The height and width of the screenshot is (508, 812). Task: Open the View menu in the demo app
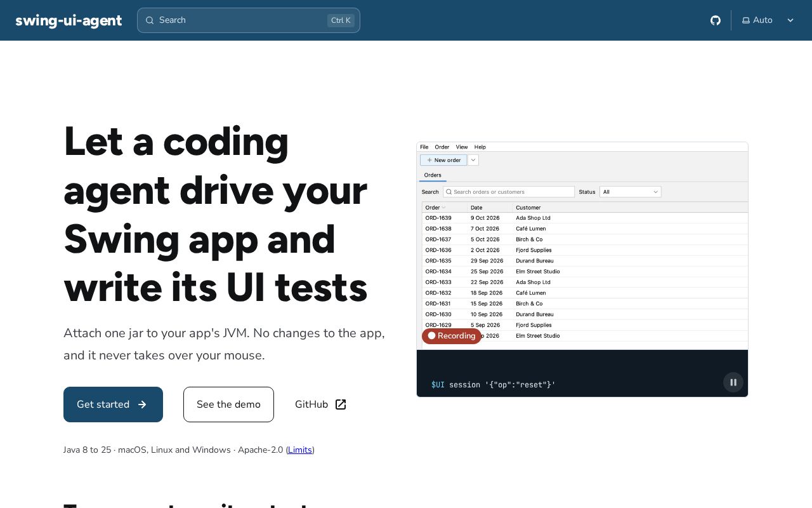click(462, 147)
